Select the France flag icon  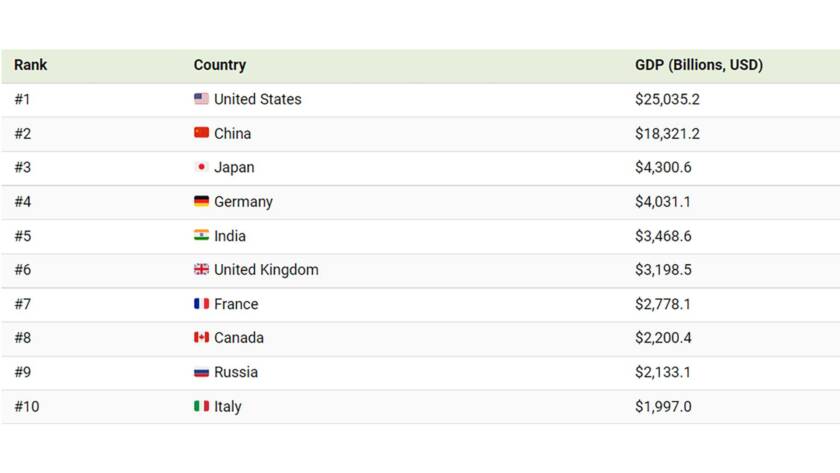click(x=201, y=303)
